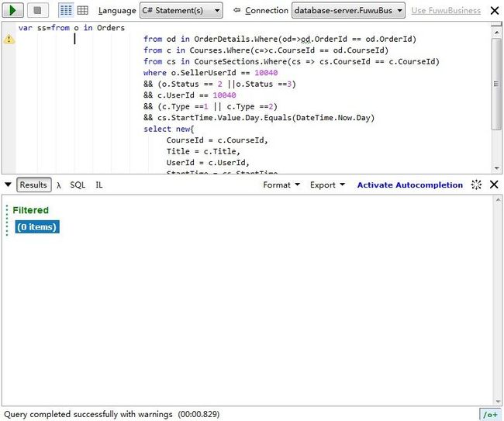Open the lambda (λ) tab
The height and width of the screenshot is (421, 504).
pos(58,185)
